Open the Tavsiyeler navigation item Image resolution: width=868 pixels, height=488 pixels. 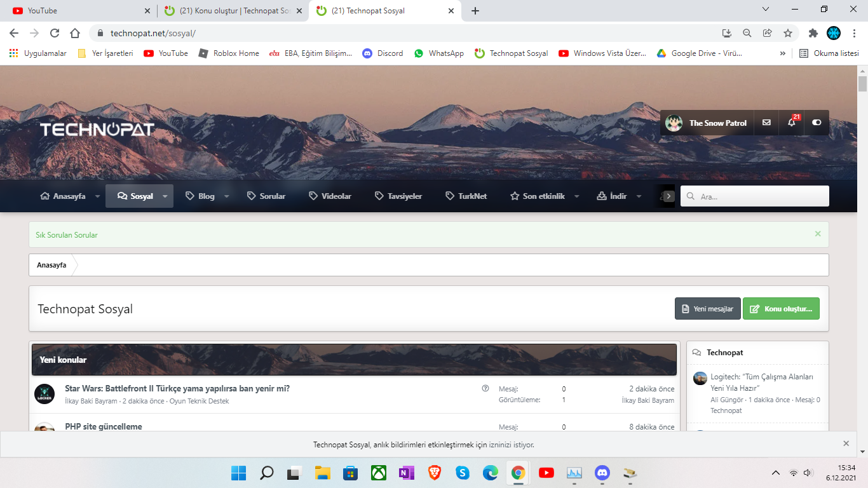point(398,196)
